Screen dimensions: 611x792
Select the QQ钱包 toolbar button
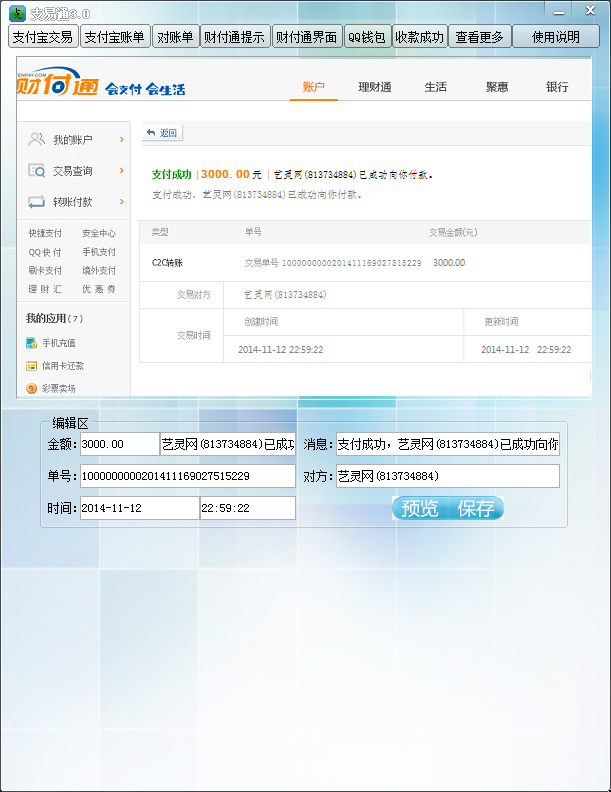pos(366,37)
